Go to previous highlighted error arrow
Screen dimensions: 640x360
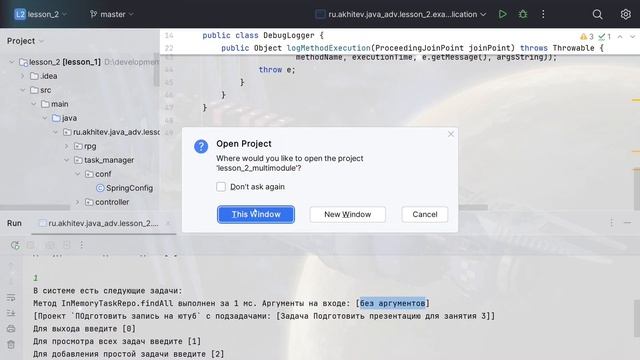click(x=620, y=37)
